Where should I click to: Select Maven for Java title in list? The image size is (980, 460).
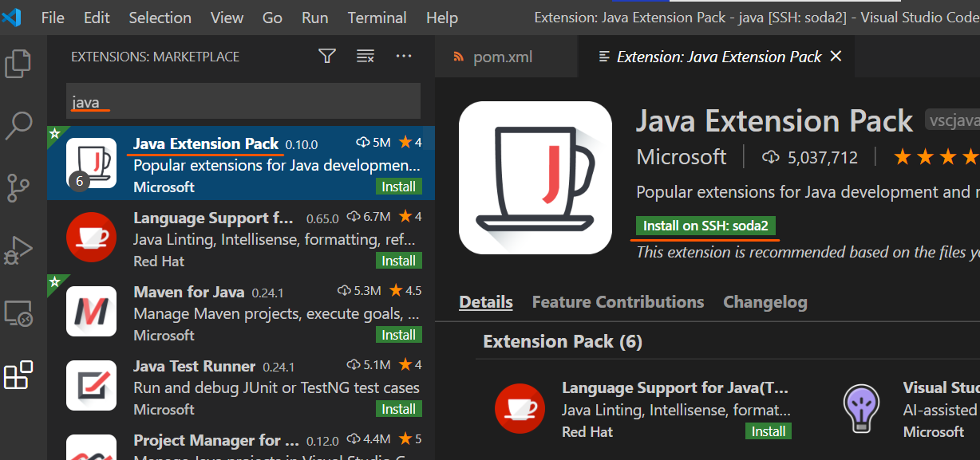tap(189, 292)
